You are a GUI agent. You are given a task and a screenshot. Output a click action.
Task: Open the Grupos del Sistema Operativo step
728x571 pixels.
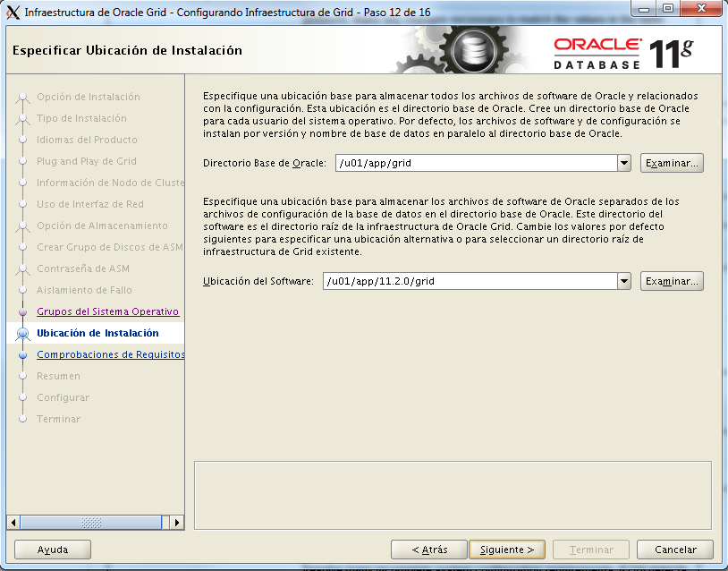click(x=107, y=311)
